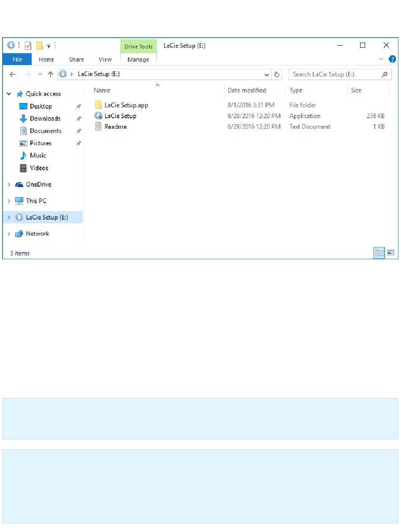Expand the LaCie Setup (E:) tree node
The height and width of the screenshot is (532, 401).
coord(9,217)
